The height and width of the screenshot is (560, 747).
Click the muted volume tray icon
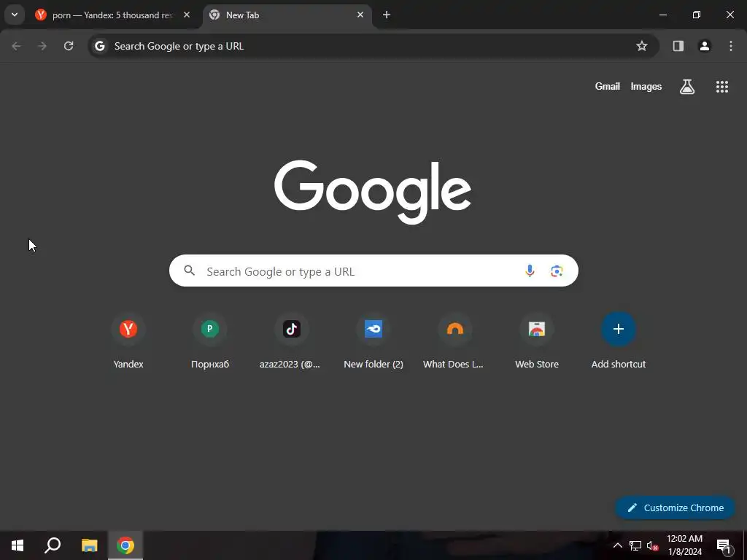[652, 545]
